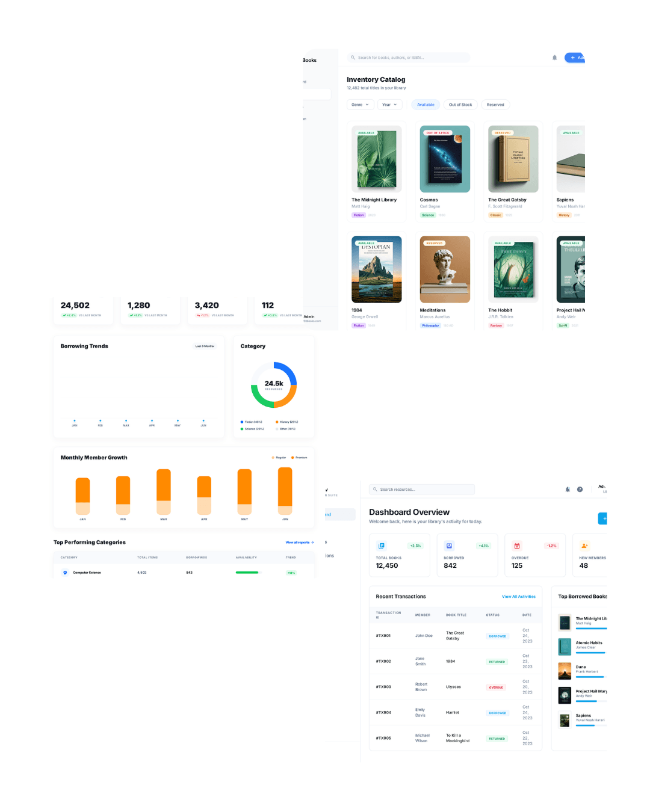Viewport: 650px width, 812px height.
Task: Click the search books, authors, or ISBN field
Action: point(409,58)
